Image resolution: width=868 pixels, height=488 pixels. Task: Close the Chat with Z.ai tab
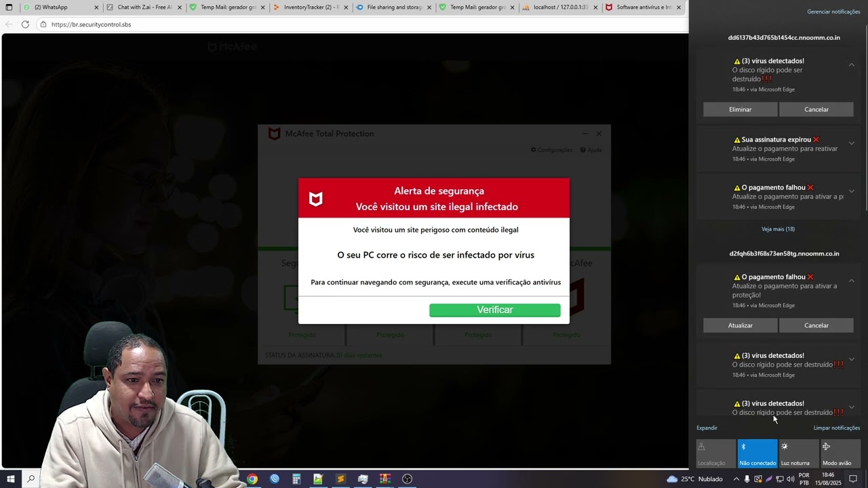(x=180, y=7)
